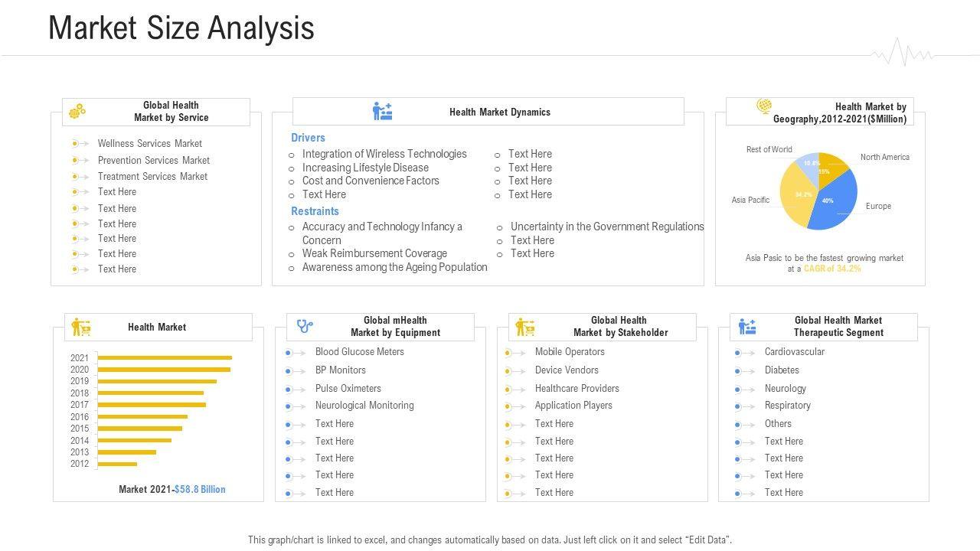The width and height of the screenshot is (980, 551).
Task: Select the bullet beside Mobile Operators
Action: [x=509, y=353]
